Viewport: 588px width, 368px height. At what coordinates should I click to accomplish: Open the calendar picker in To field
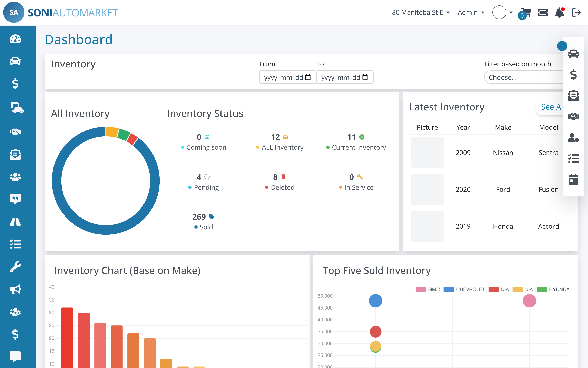365,77
